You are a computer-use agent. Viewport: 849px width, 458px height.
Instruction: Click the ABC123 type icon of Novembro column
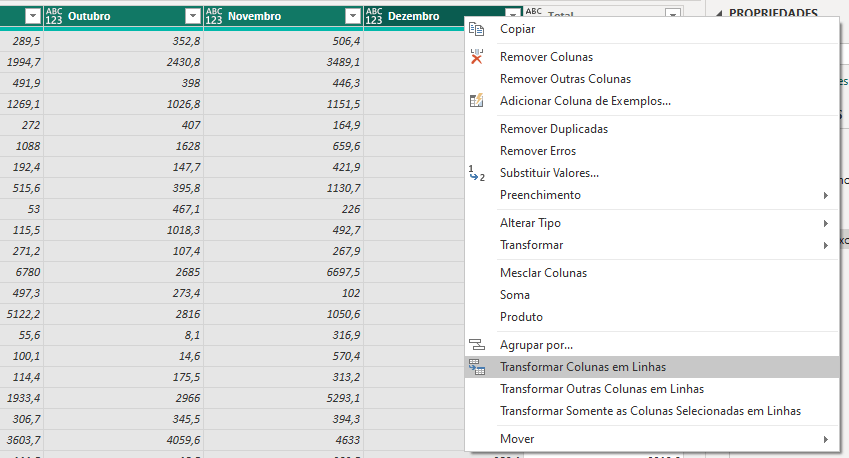tap(214, 16)
